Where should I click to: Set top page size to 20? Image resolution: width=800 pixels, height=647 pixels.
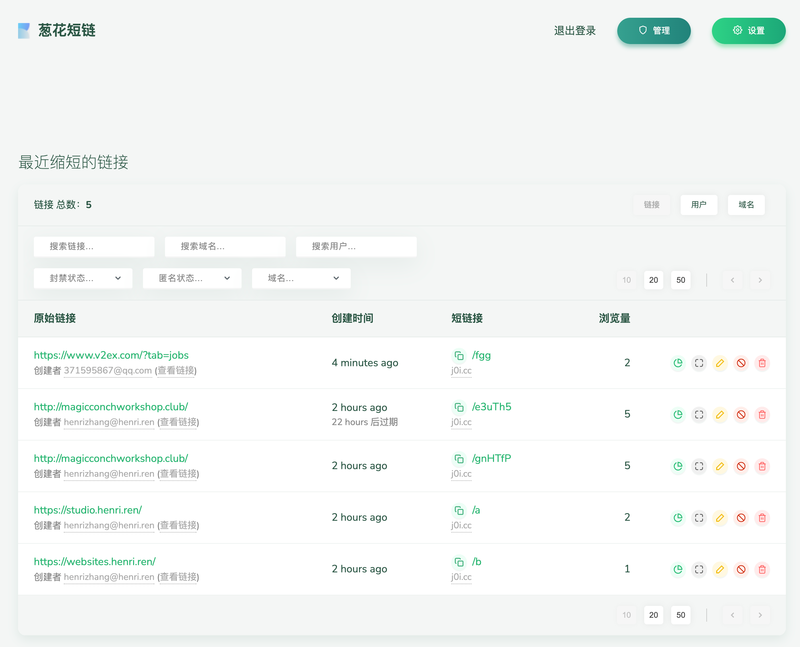tap(654, 280)
